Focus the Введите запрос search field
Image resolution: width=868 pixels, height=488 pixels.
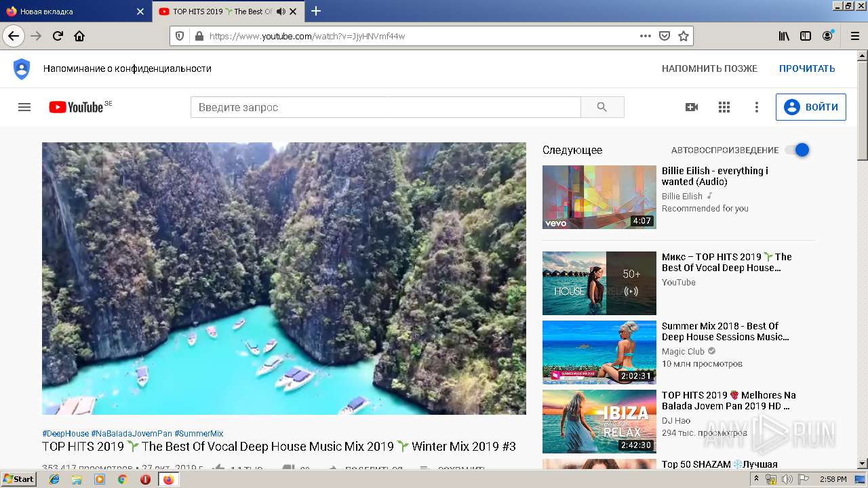click(x=385, y=107)
